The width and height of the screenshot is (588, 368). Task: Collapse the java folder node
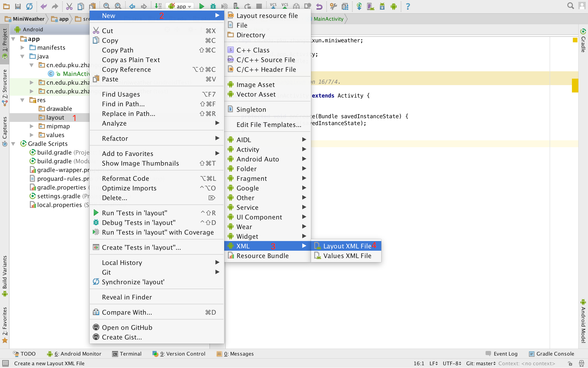[22, 57]
